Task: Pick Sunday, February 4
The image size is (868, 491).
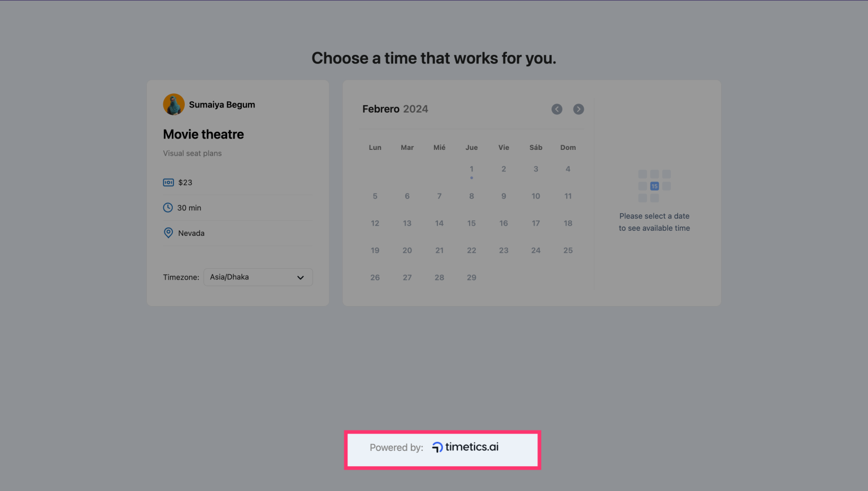Action: tap(568, 169)
